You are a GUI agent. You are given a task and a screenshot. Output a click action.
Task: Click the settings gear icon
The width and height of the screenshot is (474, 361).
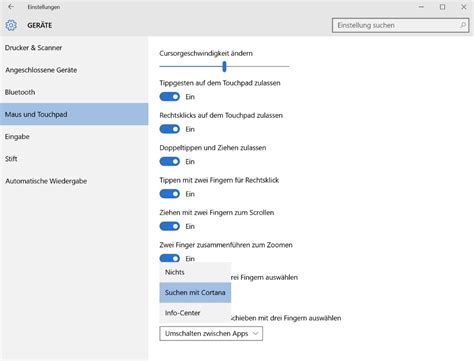11,25
